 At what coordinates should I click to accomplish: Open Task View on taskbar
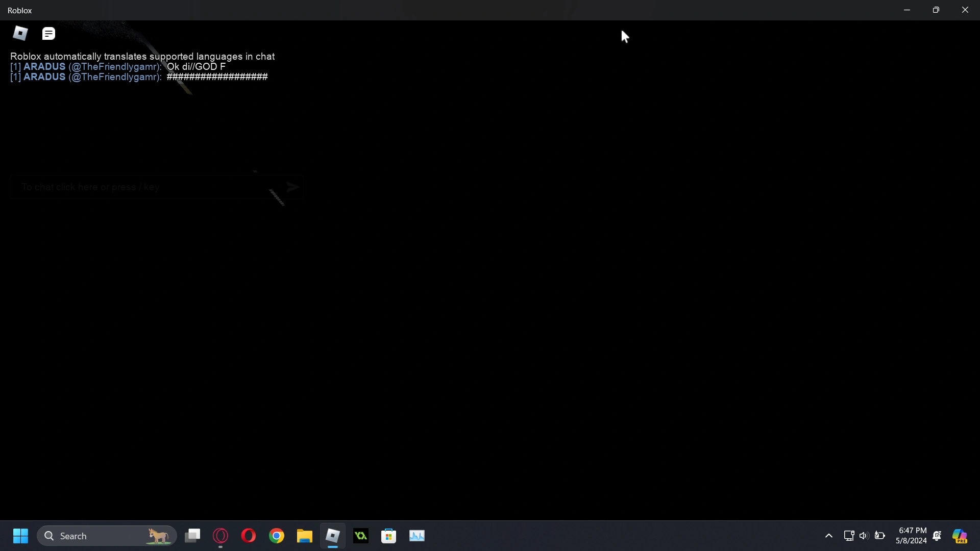point(193,536)
